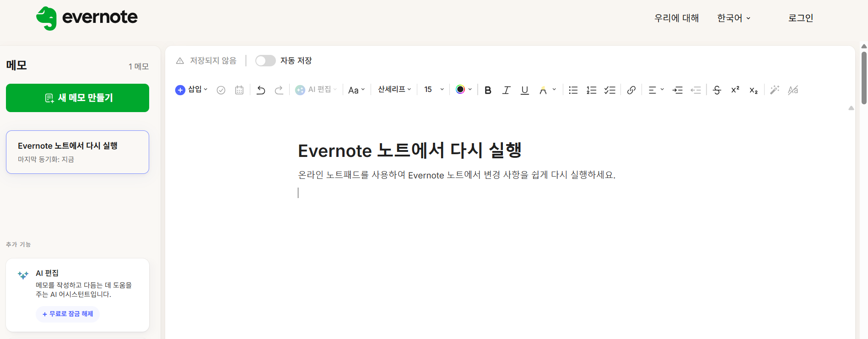This screenshot has height=339, width=868.
Task: Insert a bulleted list
Action: 573,90
